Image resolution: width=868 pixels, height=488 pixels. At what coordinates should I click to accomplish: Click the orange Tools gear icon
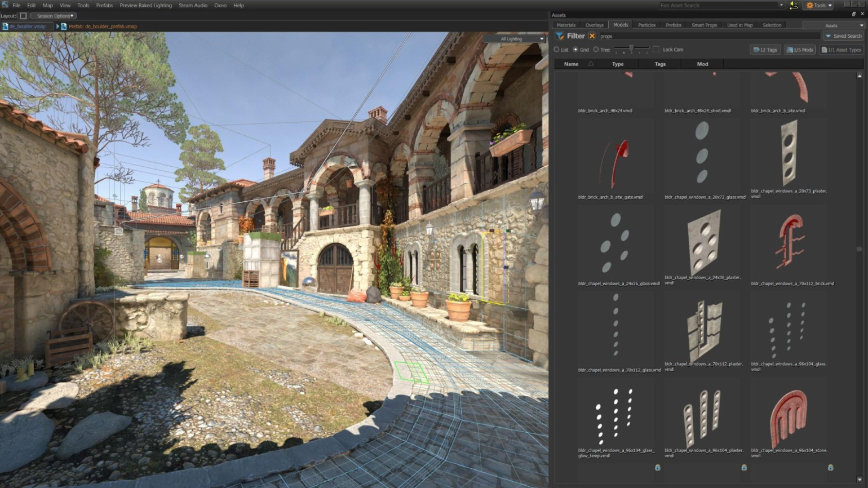pos(810,5)
